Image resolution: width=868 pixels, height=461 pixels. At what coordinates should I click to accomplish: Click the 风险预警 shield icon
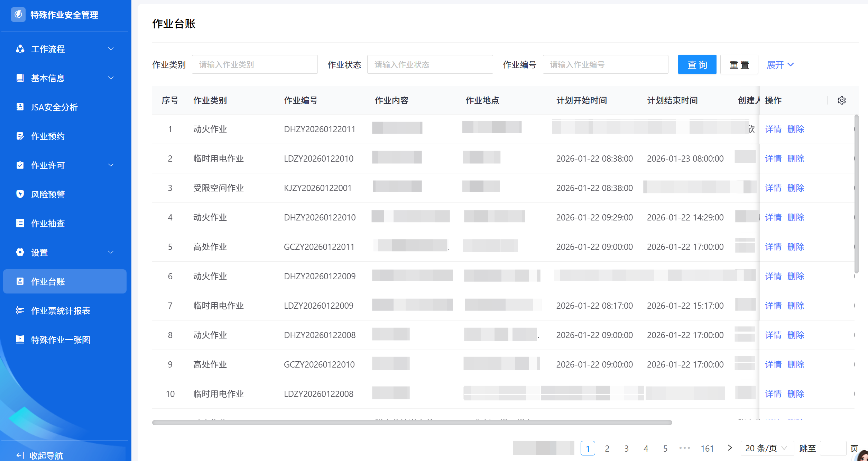coord(20,194)
